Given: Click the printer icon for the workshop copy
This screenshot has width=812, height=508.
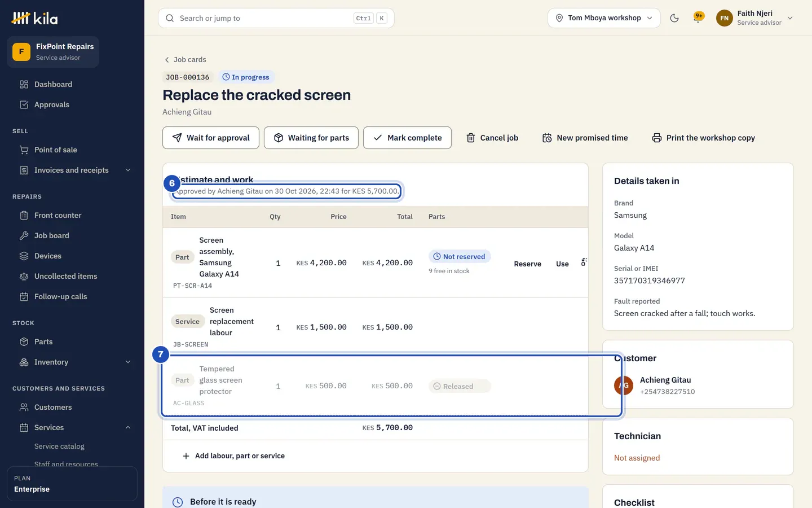Looking at the screenshot, I should [x=657, y=138].
